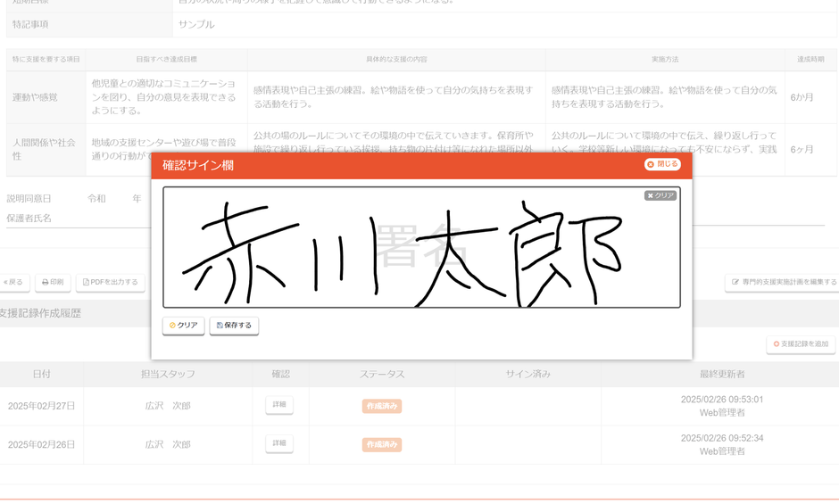Viewport: 839px width, 504px height.
Task: Click 作成済み status badge for 02月27日 row
Action: (x=382, y=406)
